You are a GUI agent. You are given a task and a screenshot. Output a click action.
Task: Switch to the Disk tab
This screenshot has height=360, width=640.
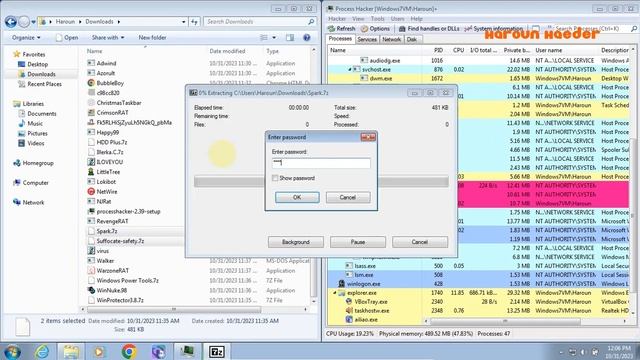[x=412, y=40]
